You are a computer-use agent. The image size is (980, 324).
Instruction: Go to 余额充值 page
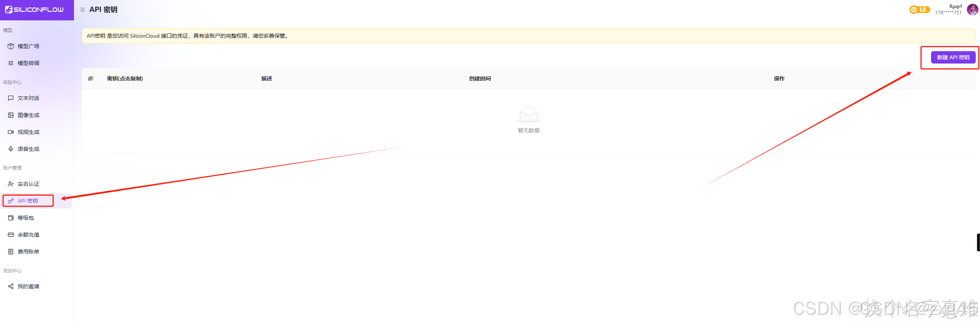pos(37,235)
